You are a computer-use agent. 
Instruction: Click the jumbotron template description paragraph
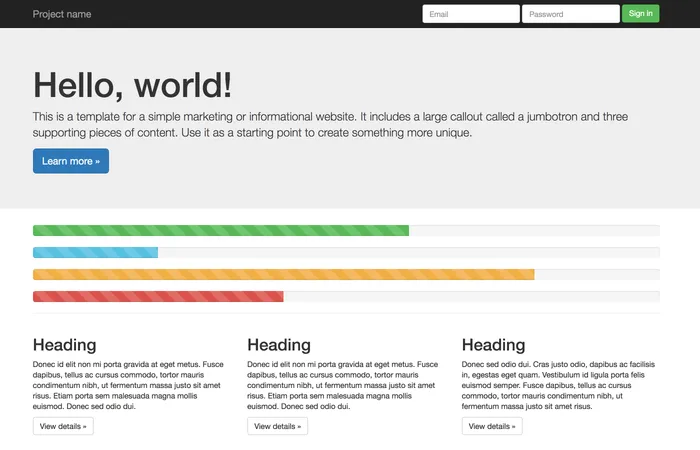330,125
